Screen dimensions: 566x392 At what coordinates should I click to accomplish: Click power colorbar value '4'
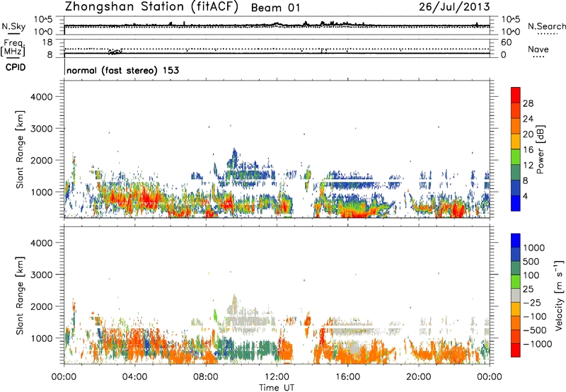[526, 197]
